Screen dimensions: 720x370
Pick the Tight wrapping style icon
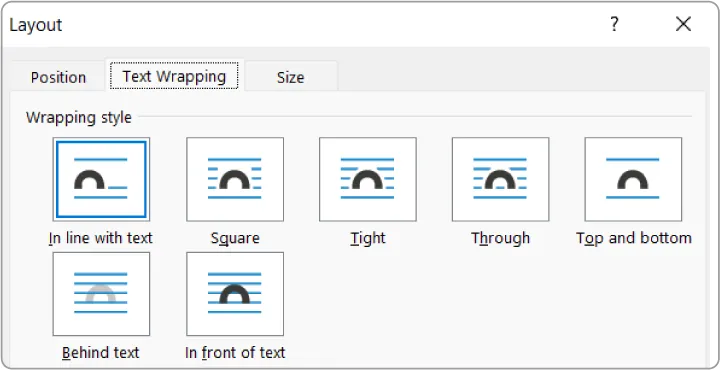367,179
